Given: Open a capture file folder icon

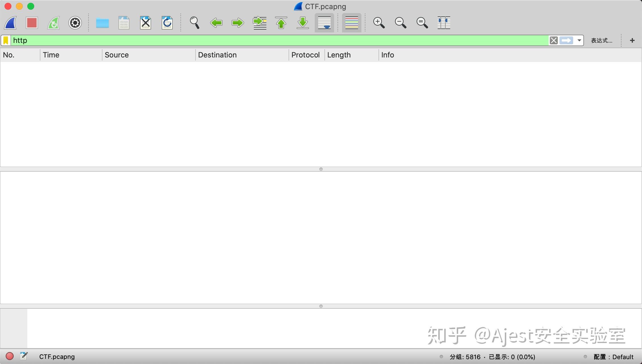Looking at the screenshot, I should click(x=102, y=23).
